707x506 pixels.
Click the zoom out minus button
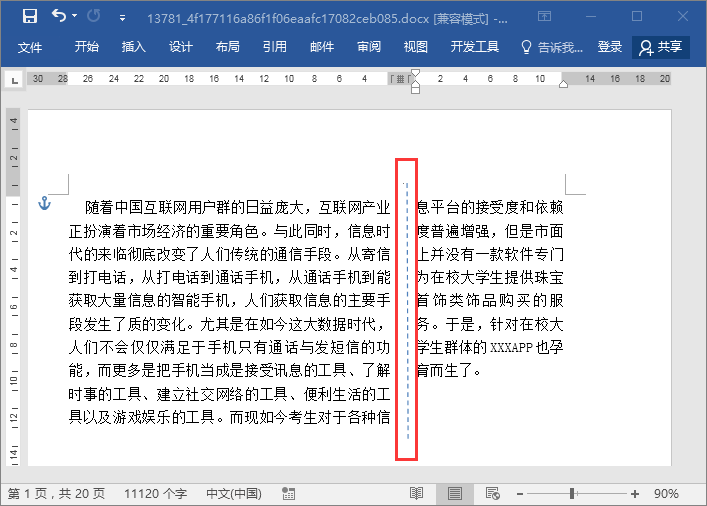coord(520,494)
